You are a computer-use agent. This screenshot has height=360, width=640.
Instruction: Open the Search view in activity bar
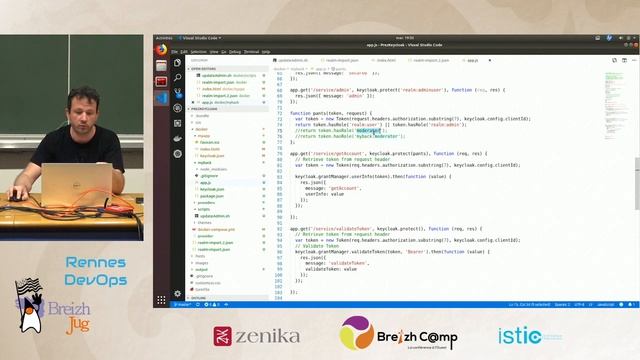[x=177, y=77]
